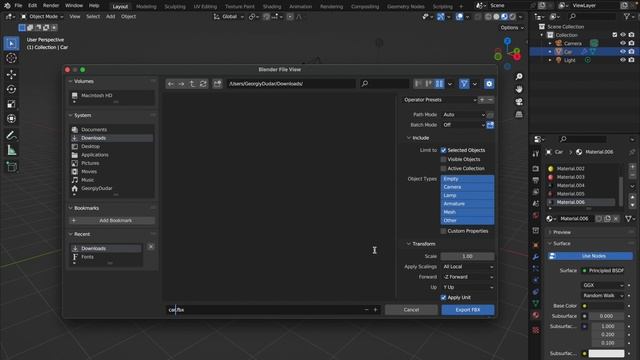The height and width of the screenshot is (360, 640).
Task: Click the zoom viewport magnifier icon
Action: (x=519, y=77)
